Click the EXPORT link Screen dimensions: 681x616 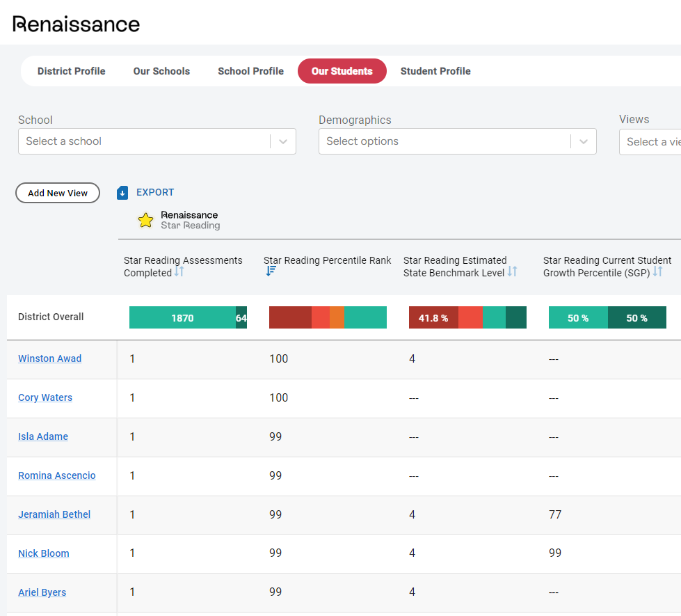pos(155,192)
